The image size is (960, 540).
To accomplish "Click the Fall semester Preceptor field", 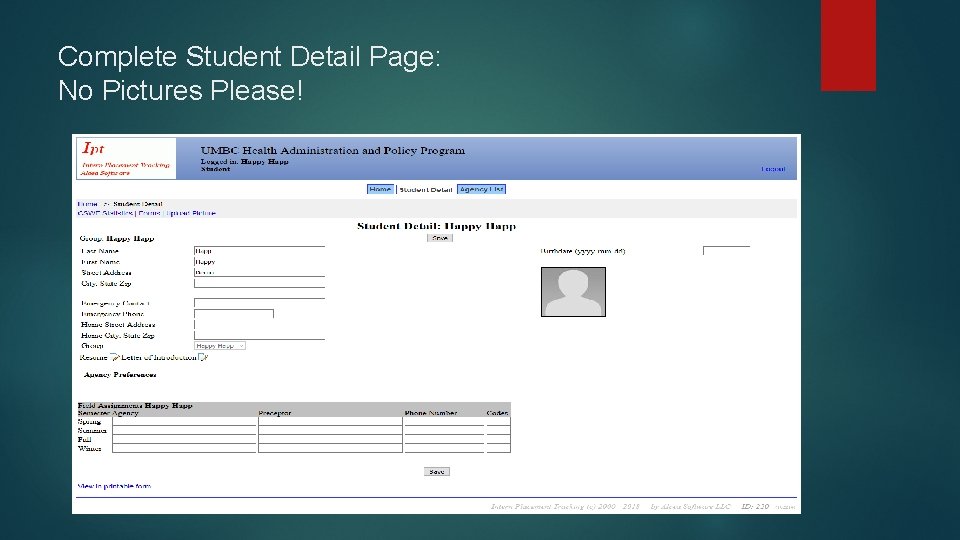I will (x=331, y=440).
